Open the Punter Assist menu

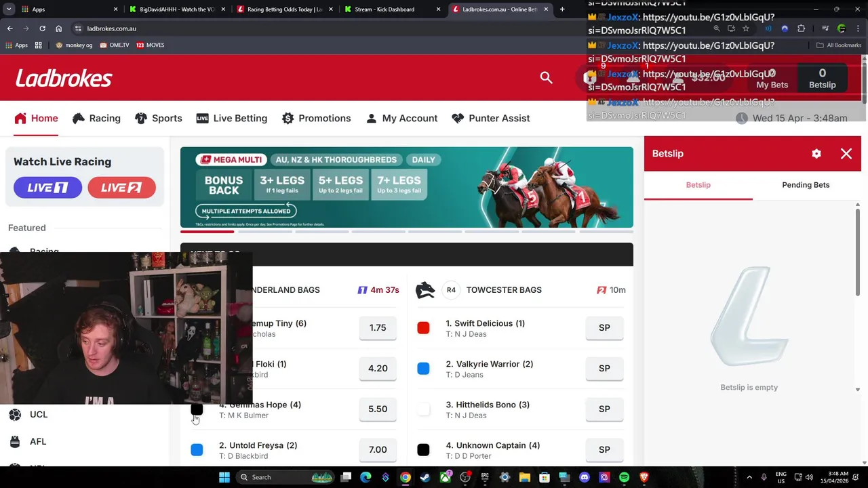[x=491, y=118]
